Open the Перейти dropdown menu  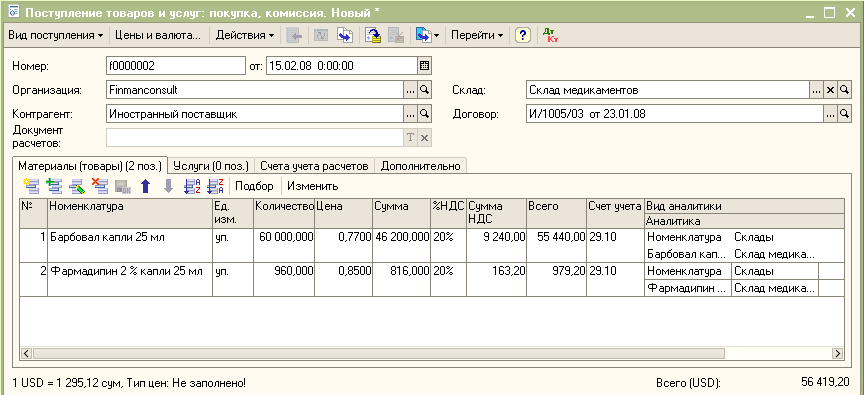(x=477, y=35)
